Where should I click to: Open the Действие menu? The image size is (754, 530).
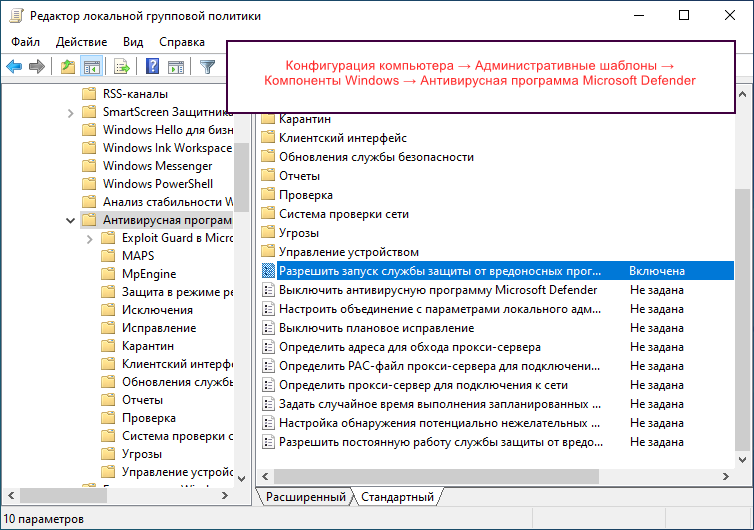coord(81,42)
